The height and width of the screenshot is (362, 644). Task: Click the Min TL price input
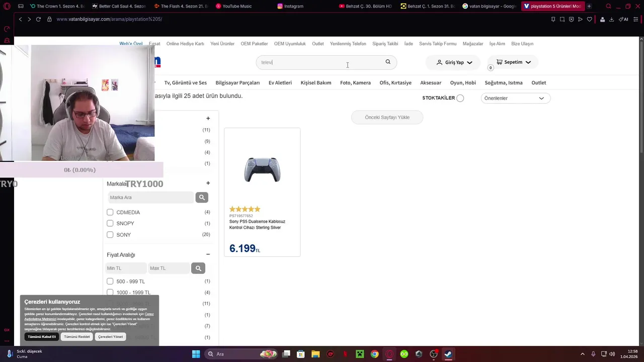click(126, 268)
